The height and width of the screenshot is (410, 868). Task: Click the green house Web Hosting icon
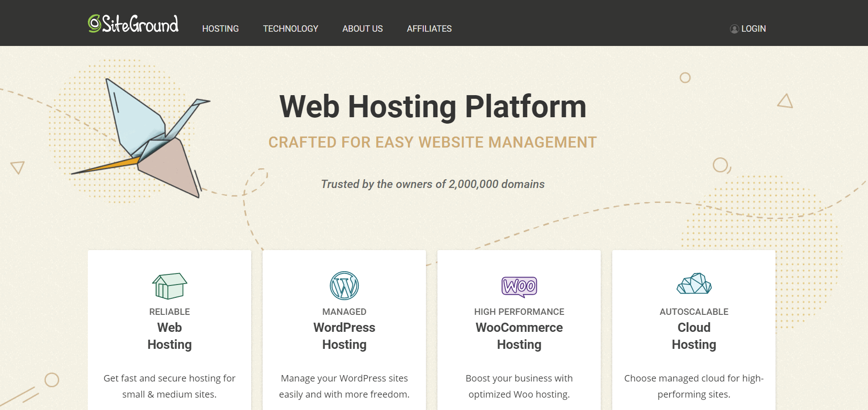coord(169,285)
